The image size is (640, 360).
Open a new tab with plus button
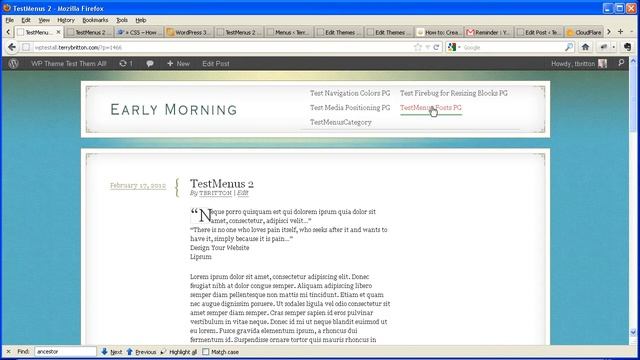point(620,31)
